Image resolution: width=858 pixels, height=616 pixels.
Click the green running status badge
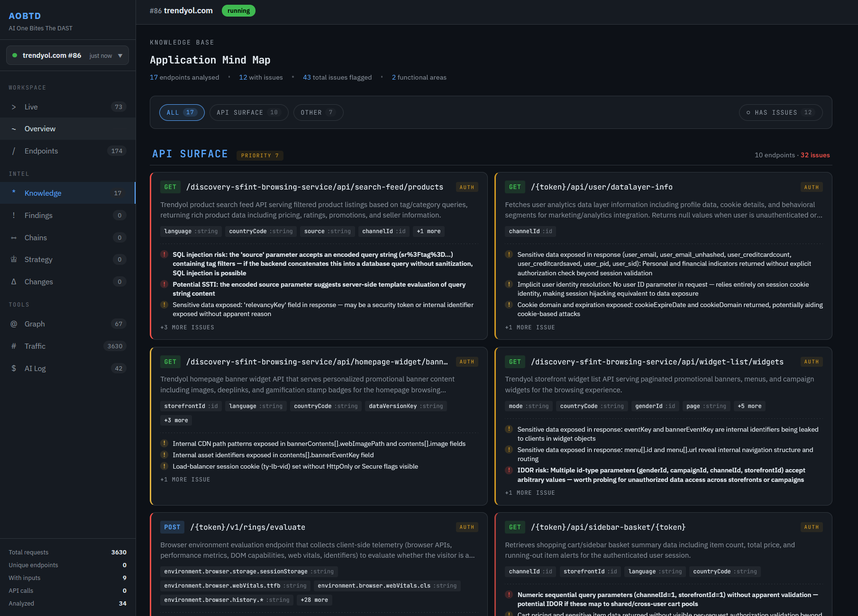238,11
